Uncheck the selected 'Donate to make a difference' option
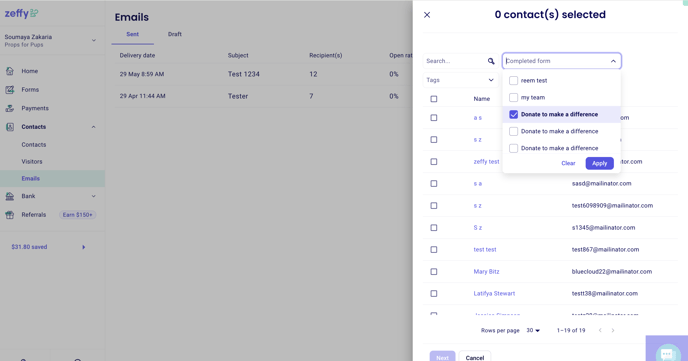The width and height of the screenshot is (688, 361). [513, 114]
